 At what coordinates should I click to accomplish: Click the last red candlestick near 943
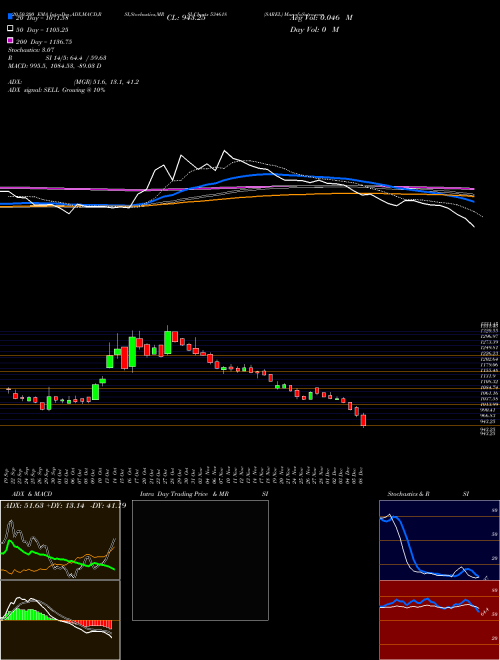click(363, 420)
